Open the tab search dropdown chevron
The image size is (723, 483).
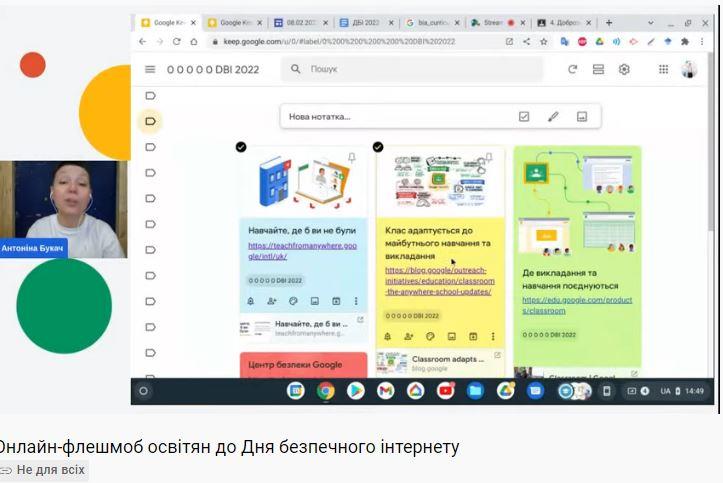tap(651, 23)
